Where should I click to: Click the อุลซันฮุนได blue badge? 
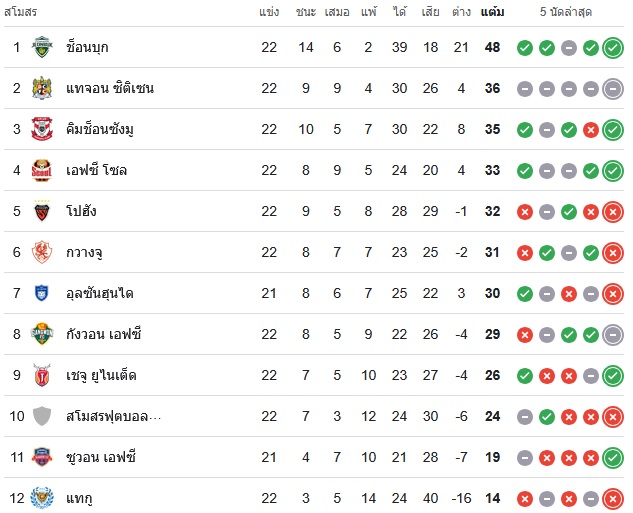[42, 293]
